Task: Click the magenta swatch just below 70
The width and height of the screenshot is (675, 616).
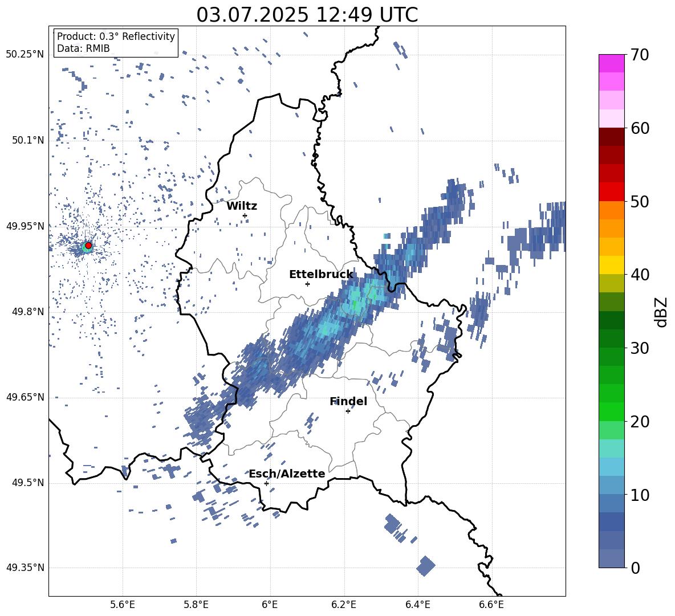Action: [611, 63]
